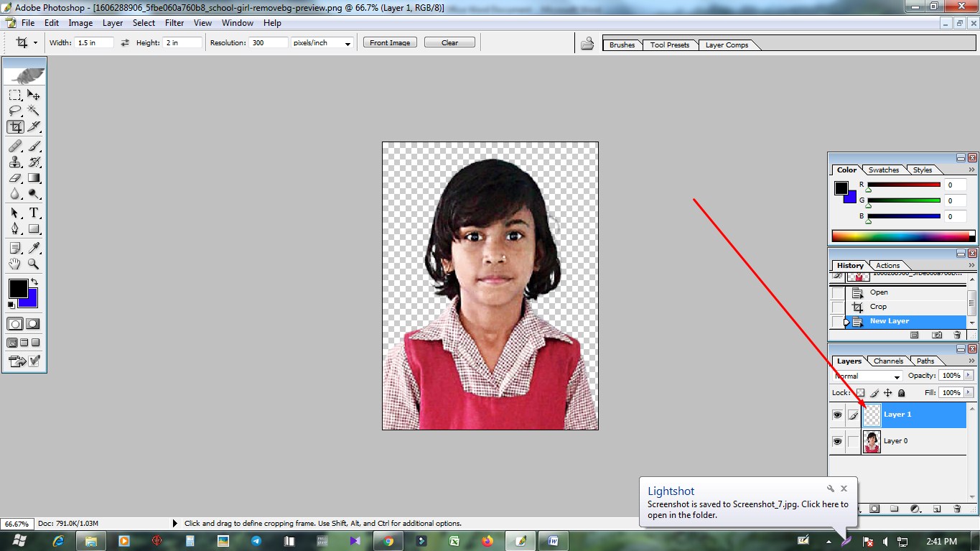
Task: Select the Lasso tool
Action: pos(14,111)
